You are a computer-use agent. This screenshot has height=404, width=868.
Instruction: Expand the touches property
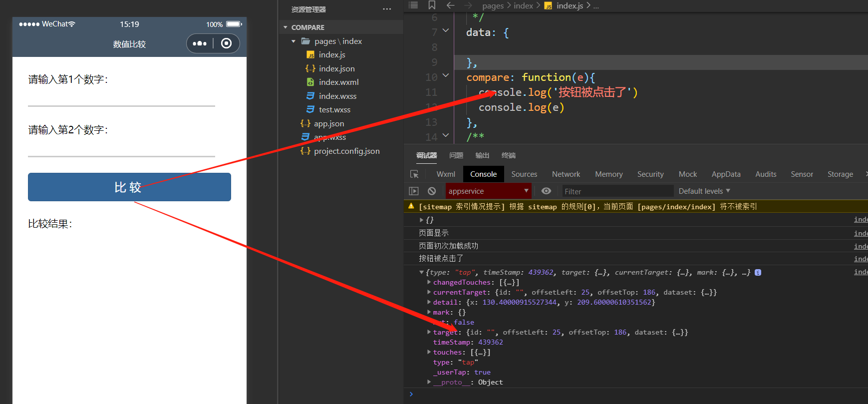pos(429,352)
